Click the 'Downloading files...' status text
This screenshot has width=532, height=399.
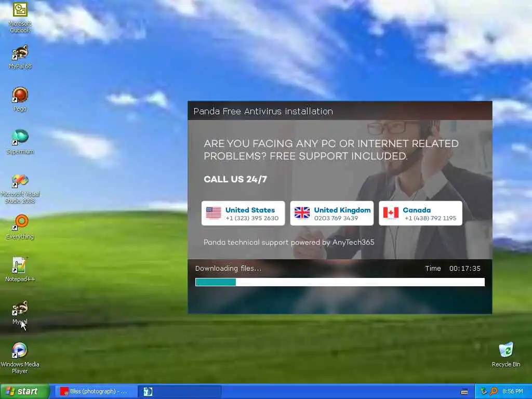point(229,269)
